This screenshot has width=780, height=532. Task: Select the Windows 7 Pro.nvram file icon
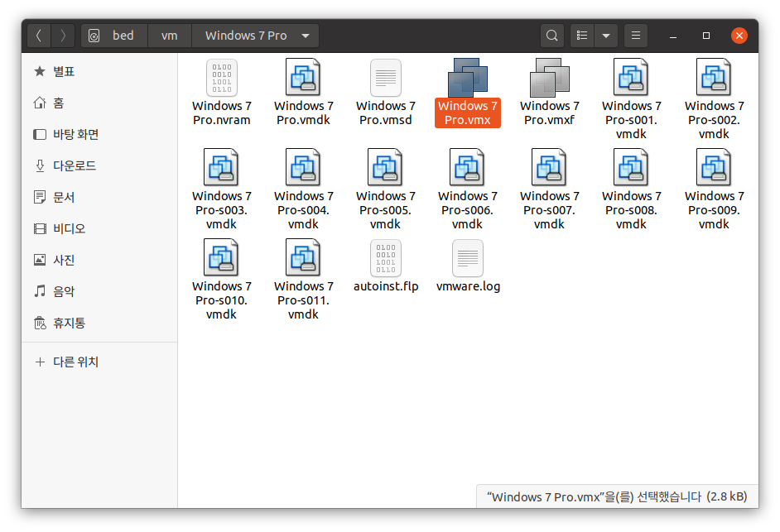[x=221, y=78]
